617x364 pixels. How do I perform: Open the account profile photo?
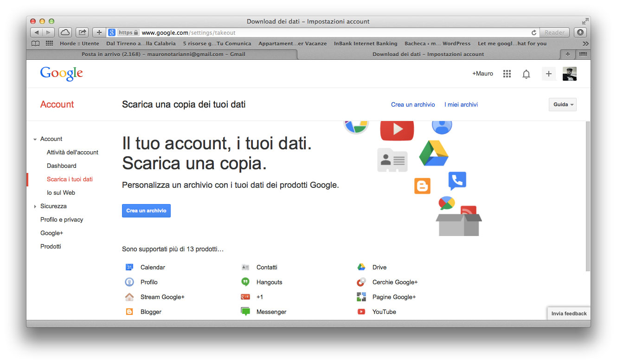(x=570, y=74)
